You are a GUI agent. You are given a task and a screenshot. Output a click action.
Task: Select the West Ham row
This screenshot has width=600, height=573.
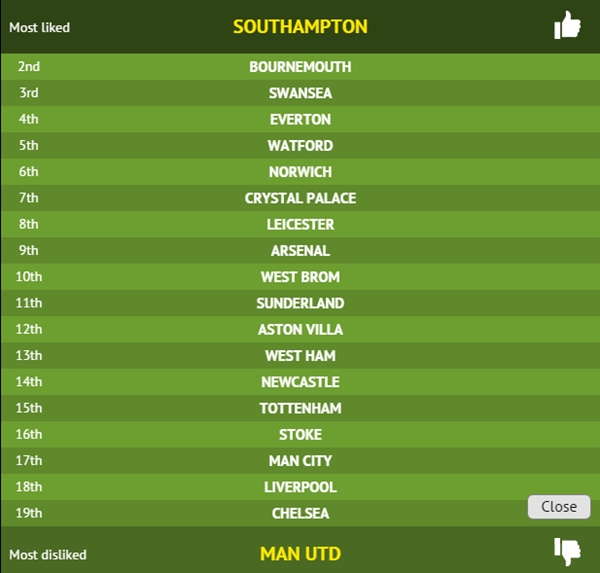pos(300,355)
